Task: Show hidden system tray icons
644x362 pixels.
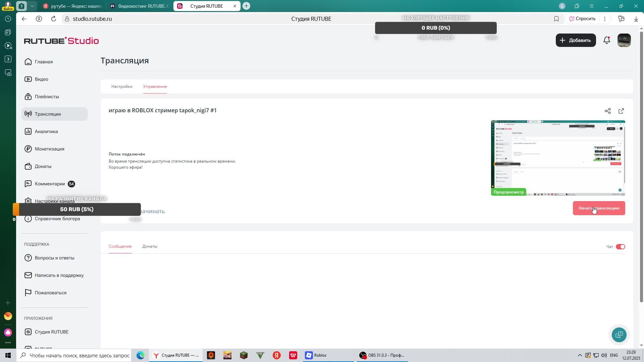Action: [580, 355]
